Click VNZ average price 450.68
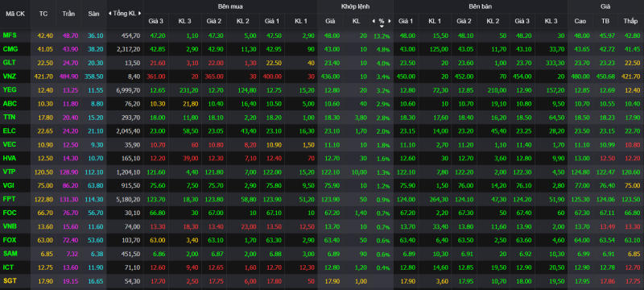The image size is (644, 290). [605, 77]
